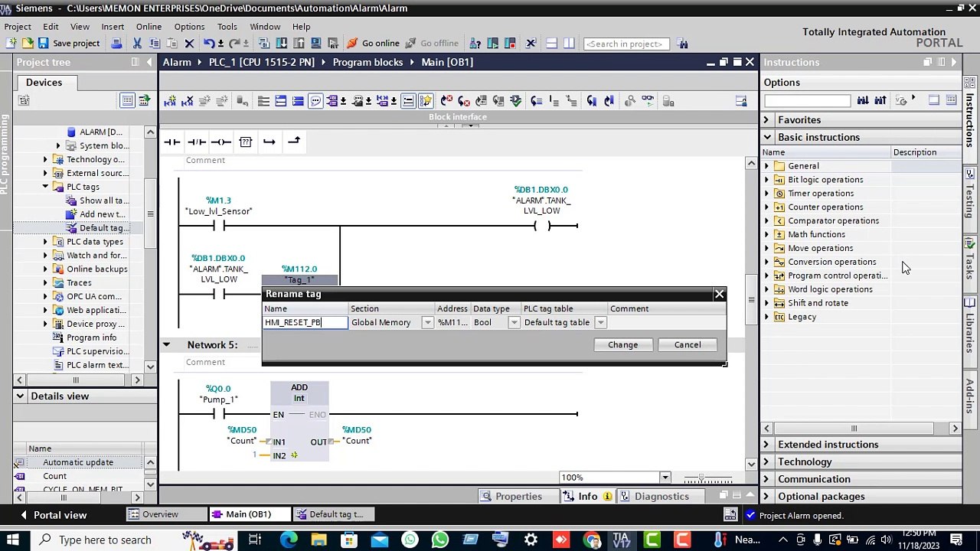The width and height of the screenshot is (980, 551).
Task: Open the Options menu
Action: click(x=189, y=26)
